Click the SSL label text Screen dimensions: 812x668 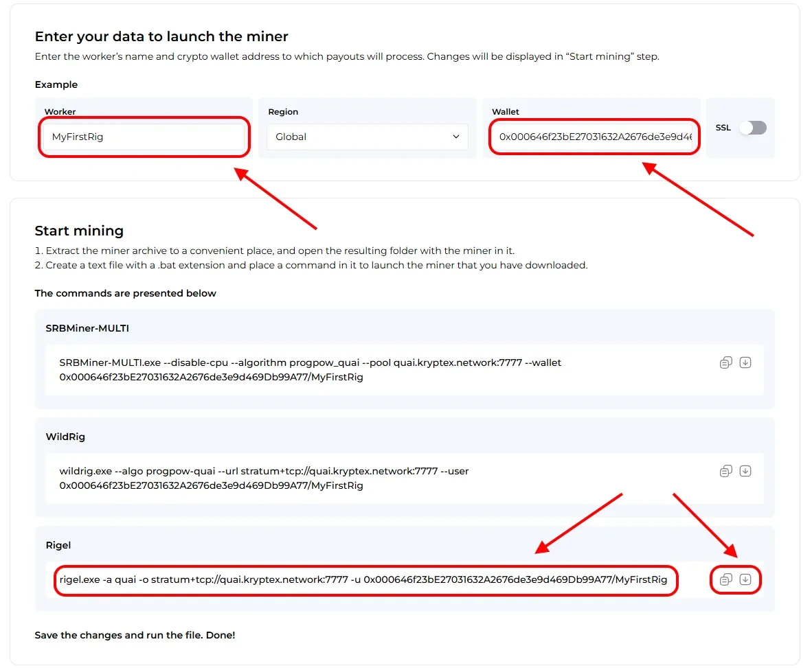tap(723, 128)
